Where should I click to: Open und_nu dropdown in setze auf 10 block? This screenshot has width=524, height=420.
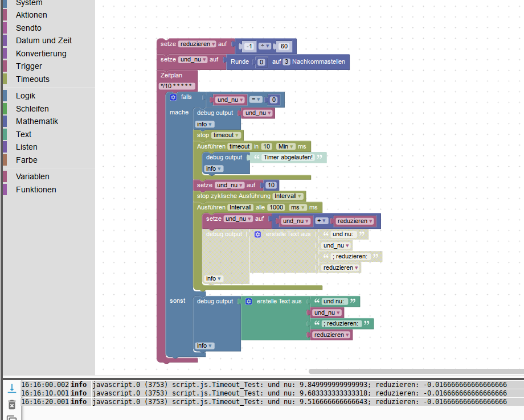229,186
